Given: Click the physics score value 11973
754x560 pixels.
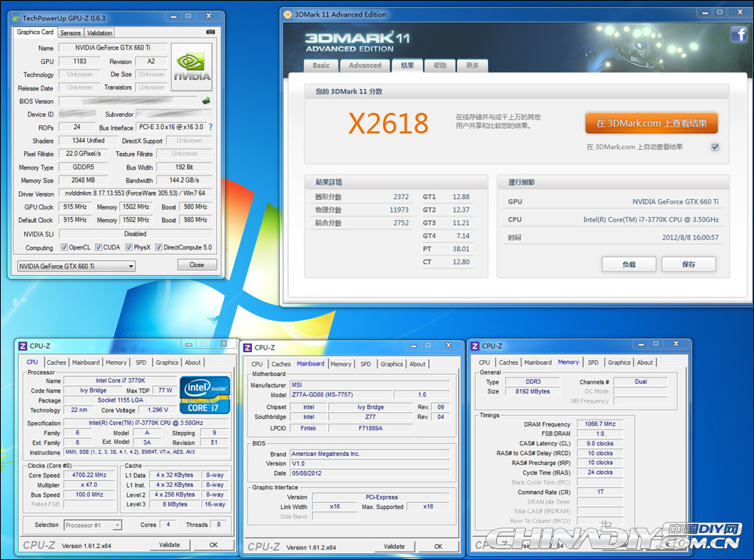Looking at the screenshot, I should click(399, 210).
